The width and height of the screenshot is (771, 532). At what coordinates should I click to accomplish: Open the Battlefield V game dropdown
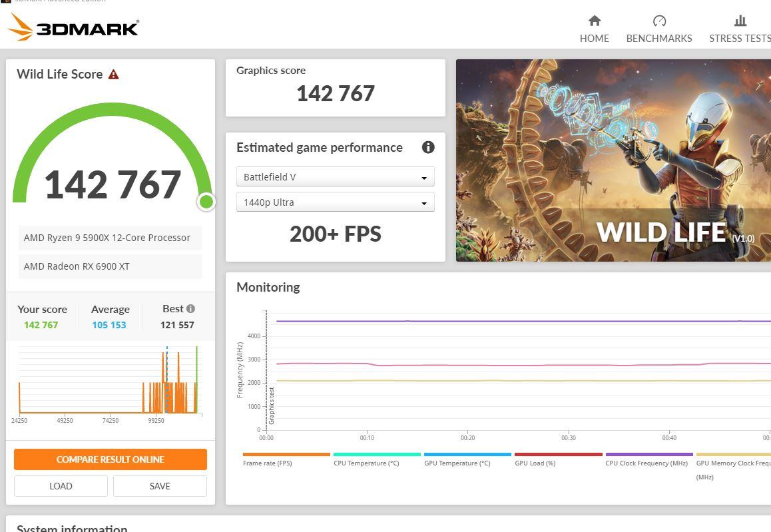[x=336, y=177]
